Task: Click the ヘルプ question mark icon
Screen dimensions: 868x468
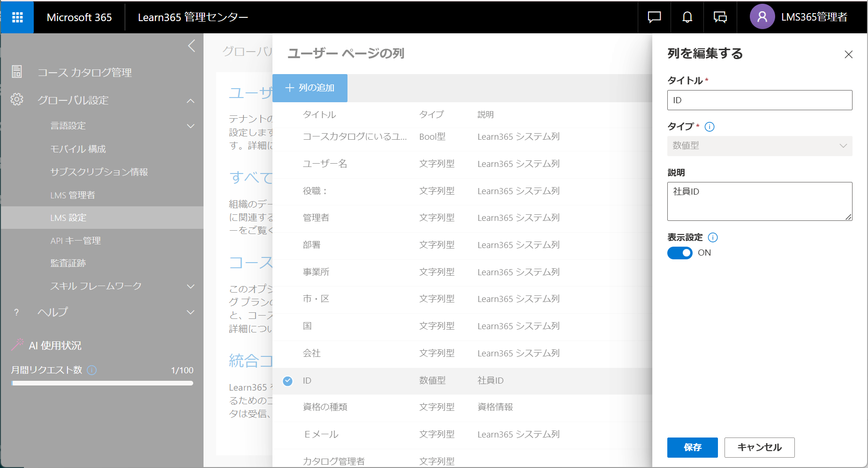Action: pyautogui.click(x=16, y=312)
